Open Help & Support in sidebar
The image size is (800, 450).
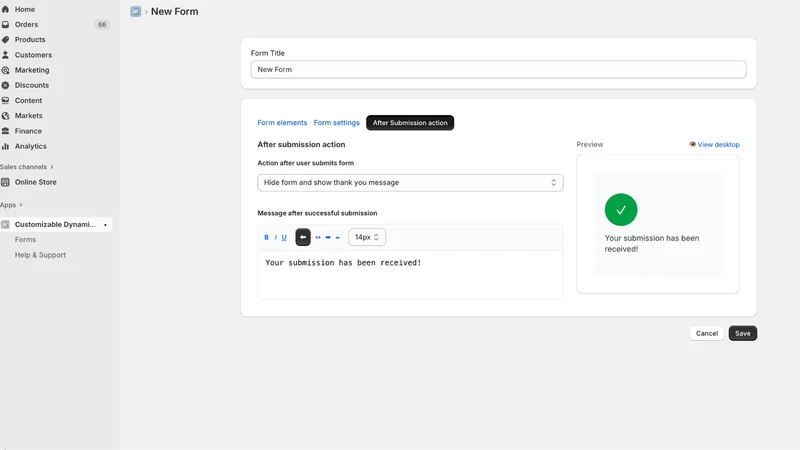tap(40, 255)
